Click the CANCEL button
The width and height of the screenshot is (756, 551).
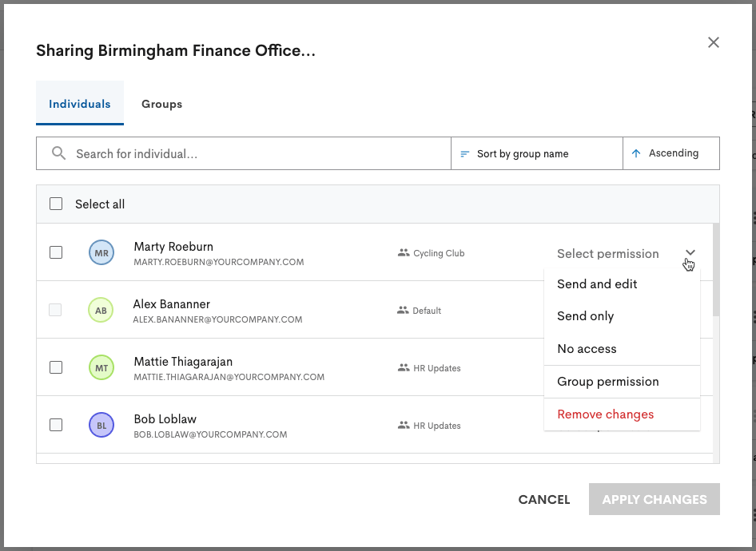[543, 499]
